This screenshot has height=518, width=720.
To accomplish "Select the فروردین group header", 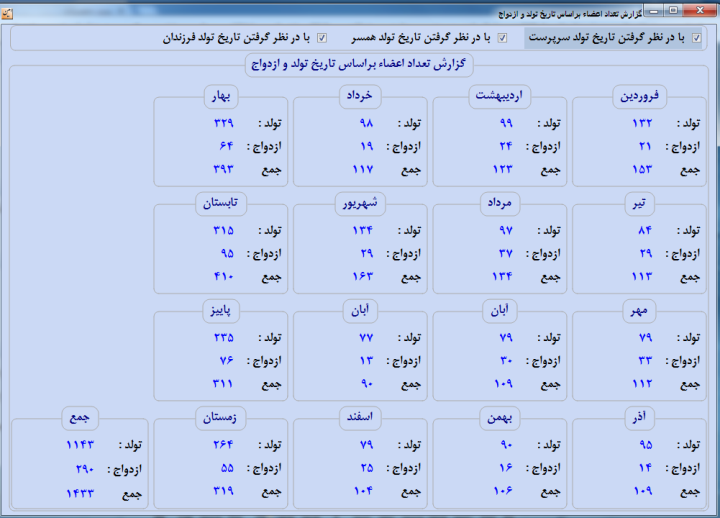I will 639,96.
